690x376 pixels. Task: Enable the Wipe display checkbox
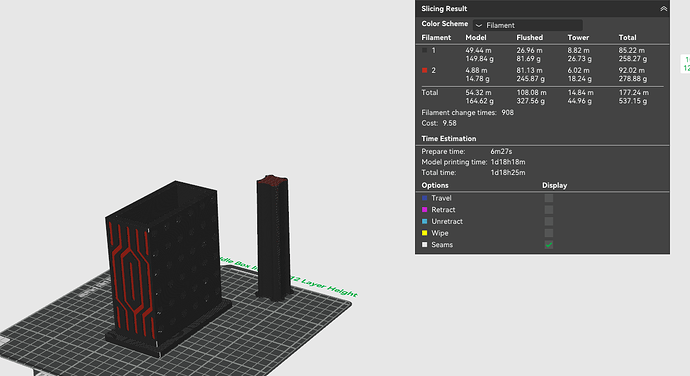click(549, 233)
